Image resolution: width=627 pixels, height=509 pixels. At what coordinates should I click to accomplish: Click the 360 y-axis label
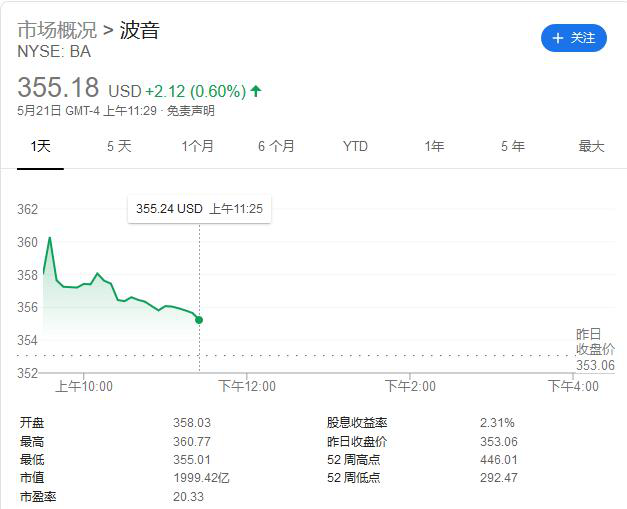(27, 242)
